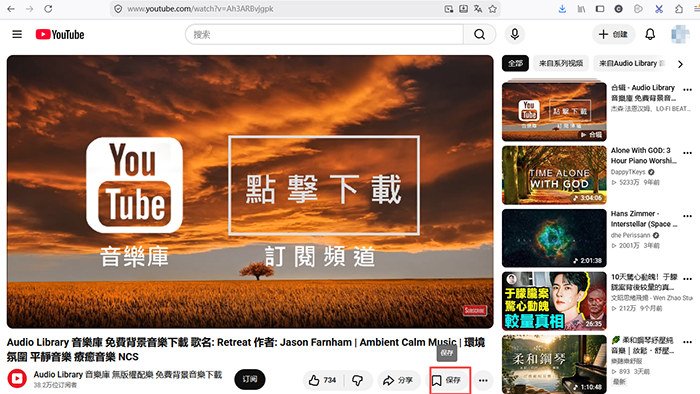Click the picture-in-picture icon in address bar

coord(448,9)
